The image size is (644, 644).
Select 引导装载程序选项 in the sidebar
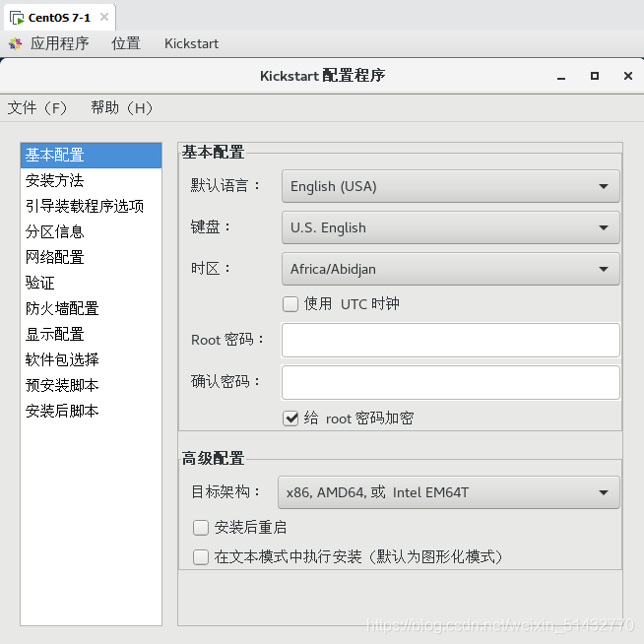92,206
